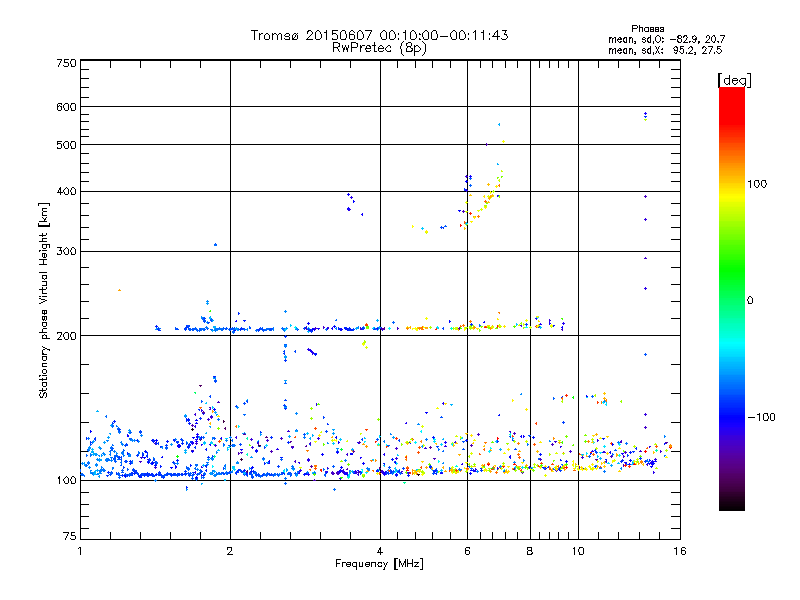Click the colorbar tick label "0"
The width and height of the screenshot is (800, 600).
tap(750, 301)
